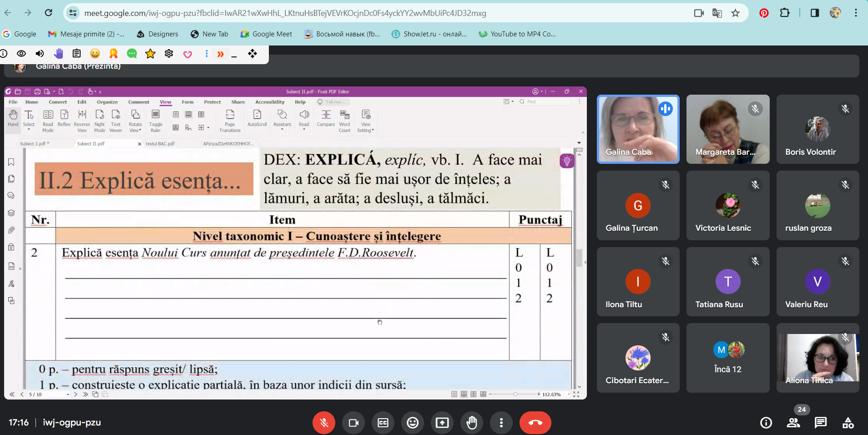
Task: Open Meet's more options three-dot menu
Action: coord(501,423)
